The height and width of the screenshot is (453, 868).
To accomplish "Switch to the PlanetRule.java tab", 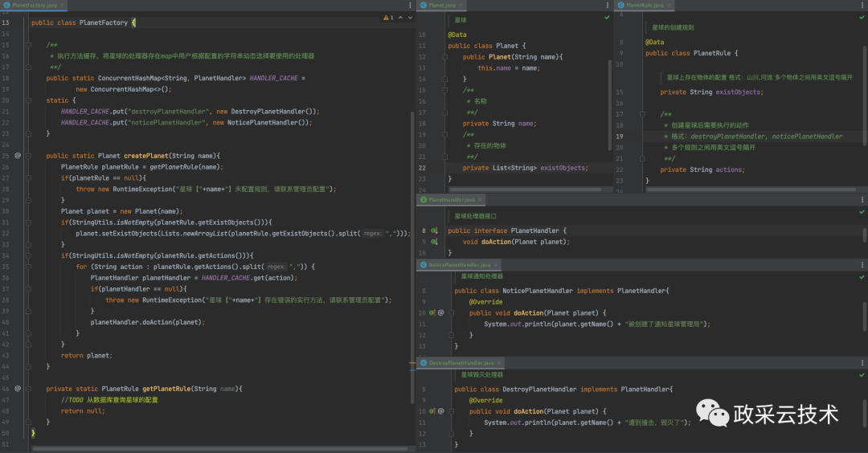I will 645,5.
